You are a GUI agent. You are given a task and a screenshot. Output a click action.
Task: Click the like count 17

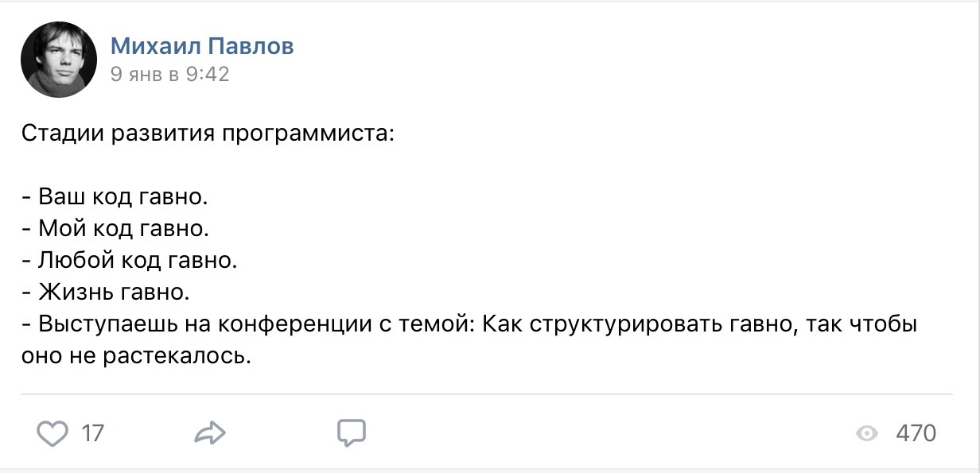[x=92, y=433]
